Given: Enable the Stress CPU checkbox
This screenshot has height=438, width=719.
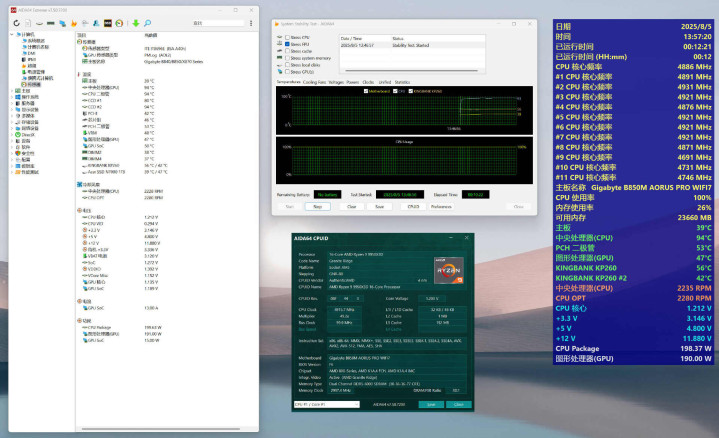Looking at the screenshot, I should coord(288,37).
